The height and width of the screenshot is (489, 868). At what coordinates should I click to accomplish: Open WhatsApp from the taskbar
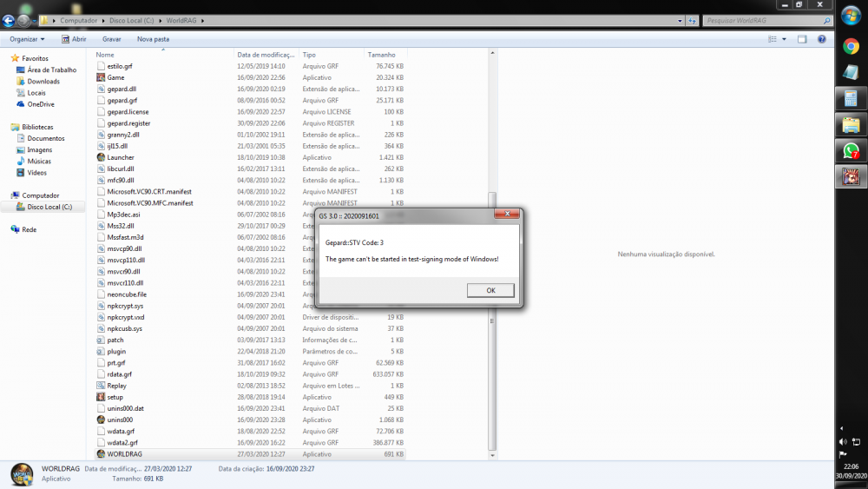coord(851,150)
